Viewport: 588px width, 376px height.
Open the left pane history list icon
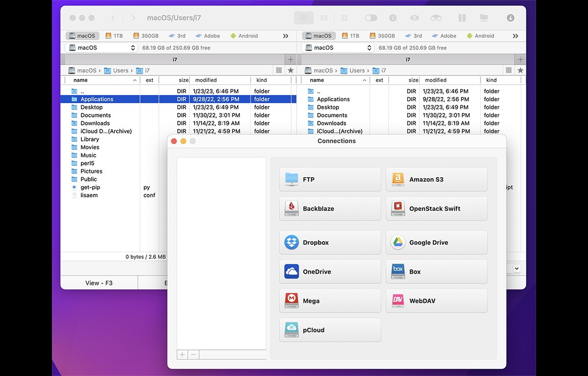click(x=279, y=70)
